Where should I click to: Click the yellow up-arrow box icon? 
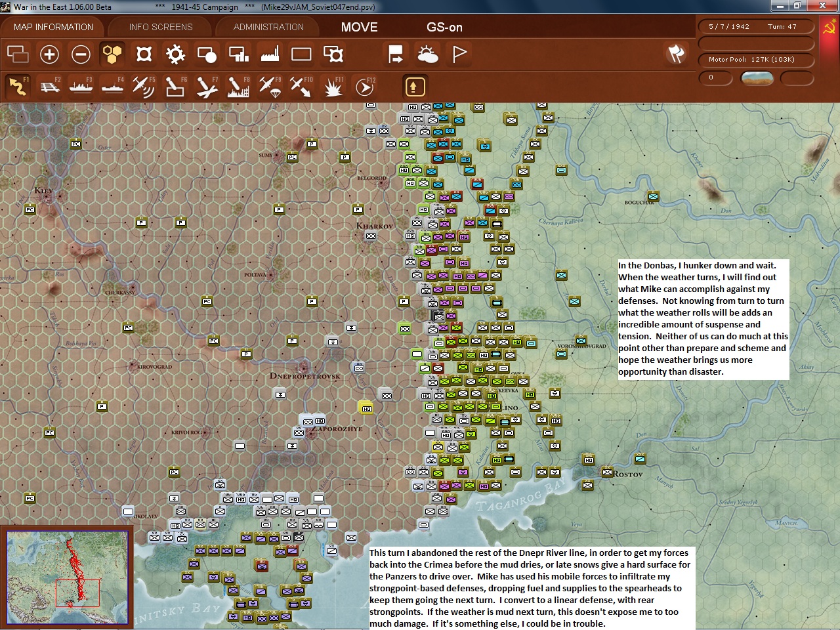coord(413,87)
